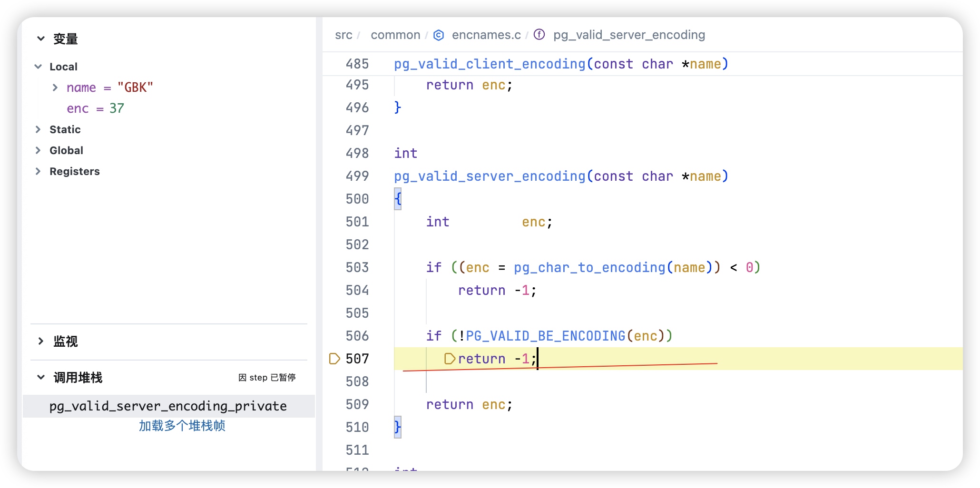Click pg_valid_server_encoding function name on line 499
This screenshot has width=980, height=488.
point(490,176)
